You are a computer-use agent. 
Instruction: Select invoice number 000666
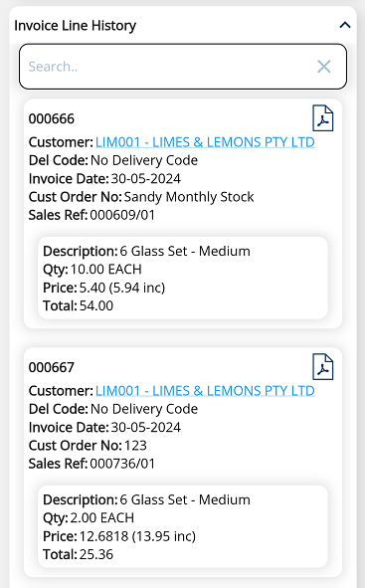(52, 118)
